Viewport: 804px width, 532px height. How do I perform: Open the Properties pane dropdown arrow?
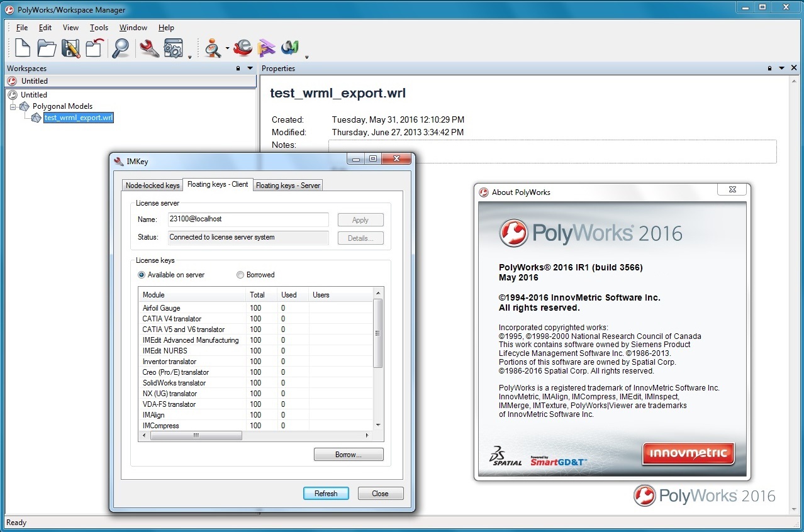[x=782, y=69]
